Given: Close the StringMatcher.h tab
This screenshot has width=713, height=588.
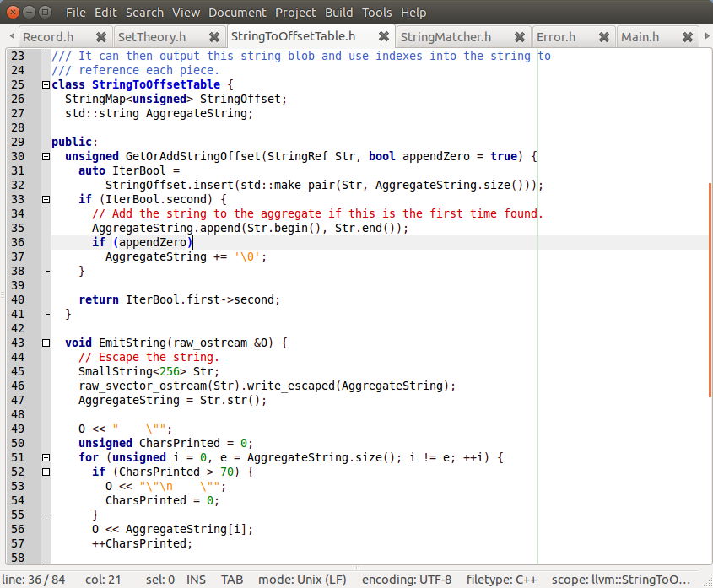Looking at the screenshot, I should pyautogui.click(x=519, y=37).
